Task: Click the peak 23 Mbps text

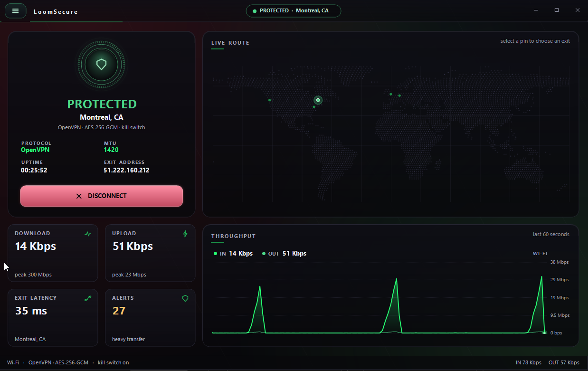Action: (129, 275)
